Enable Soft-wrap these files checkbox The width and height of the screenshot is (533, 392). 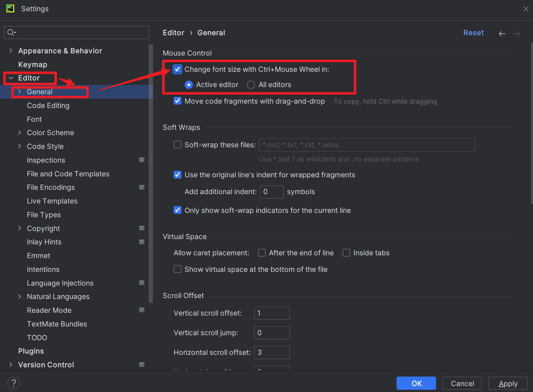tap(177, 145)
